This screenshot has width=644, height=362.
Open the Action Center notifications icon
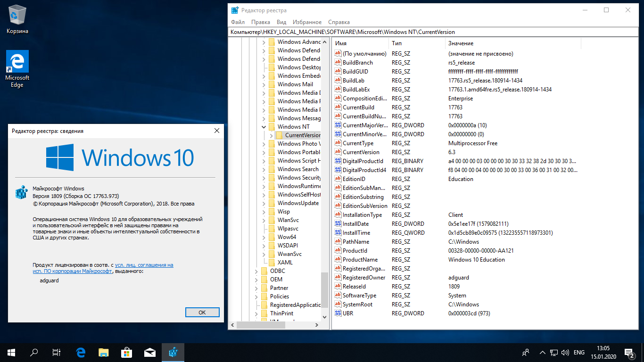tap(629, 352)
